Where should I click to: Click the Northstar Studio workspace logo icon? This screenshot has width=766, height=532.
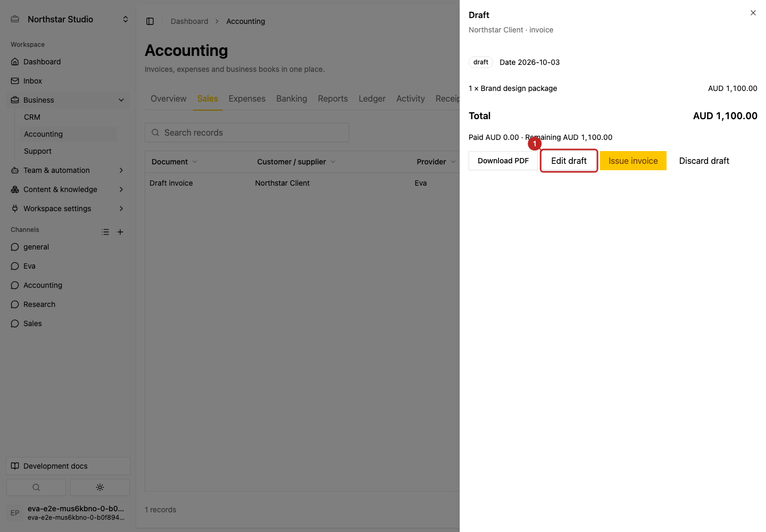pos(15,19)
